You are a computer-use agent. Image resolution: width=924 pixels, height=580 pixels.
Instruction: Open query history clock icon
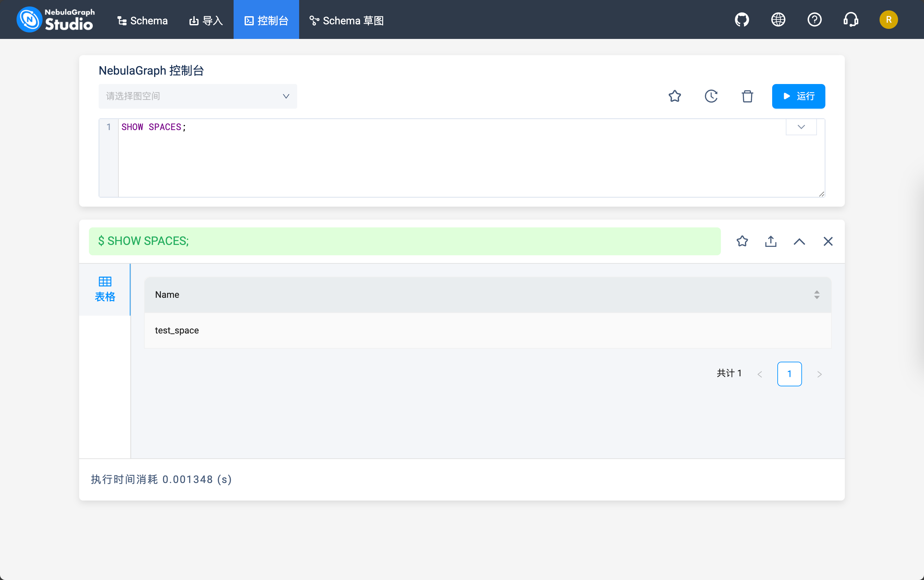click(x=711, y=96)
